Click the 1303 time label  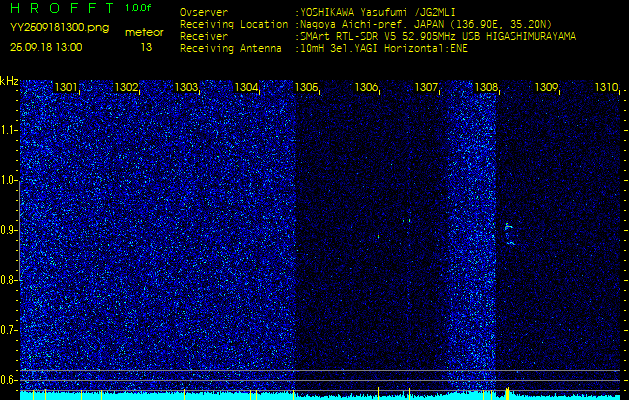186,87
